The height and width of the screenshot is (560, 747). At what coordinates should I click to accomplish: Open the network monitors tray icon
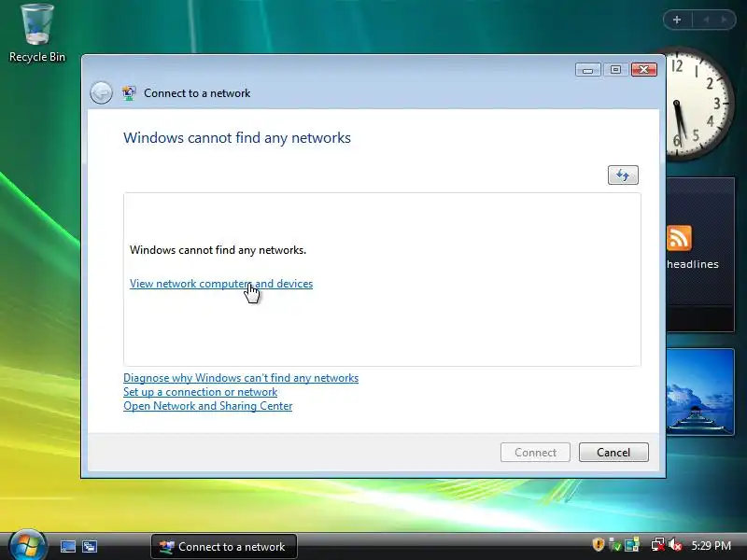coord(632,544)
